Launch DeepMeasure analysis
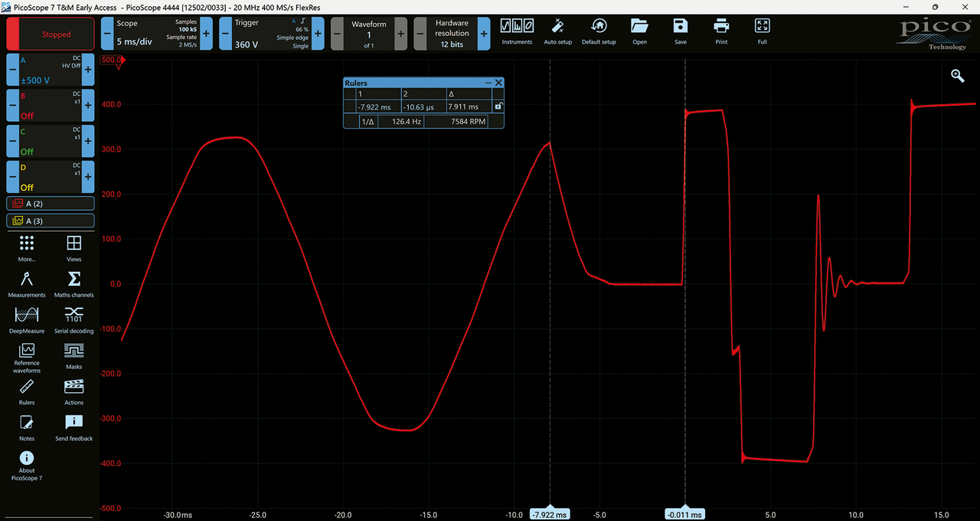Viewport: 980px width, 521px height. pyautogui.click(x=27, y=320)
